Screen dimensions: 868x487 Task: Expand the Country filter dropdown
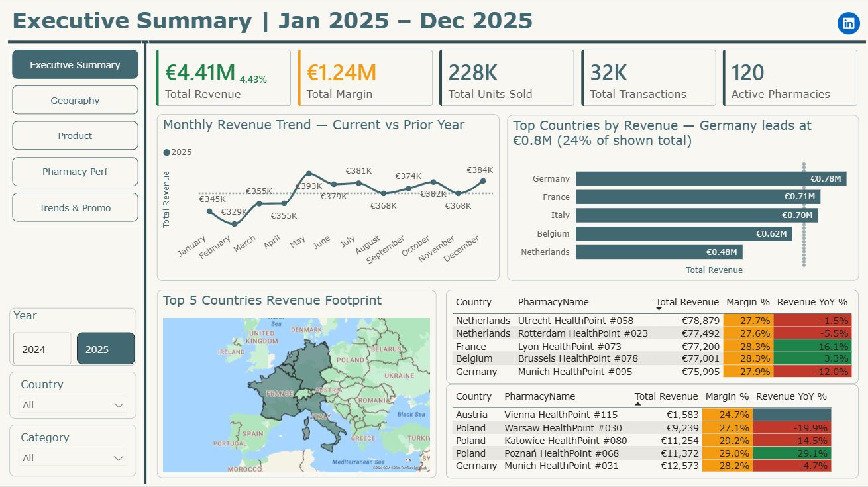pyautogui.click(x=73, y=405)
